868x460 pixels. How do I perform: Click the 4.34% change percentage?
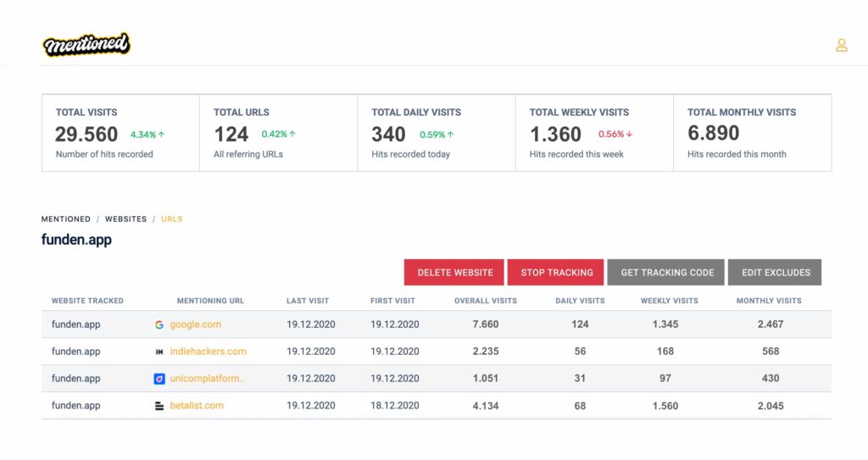(143, 135)
